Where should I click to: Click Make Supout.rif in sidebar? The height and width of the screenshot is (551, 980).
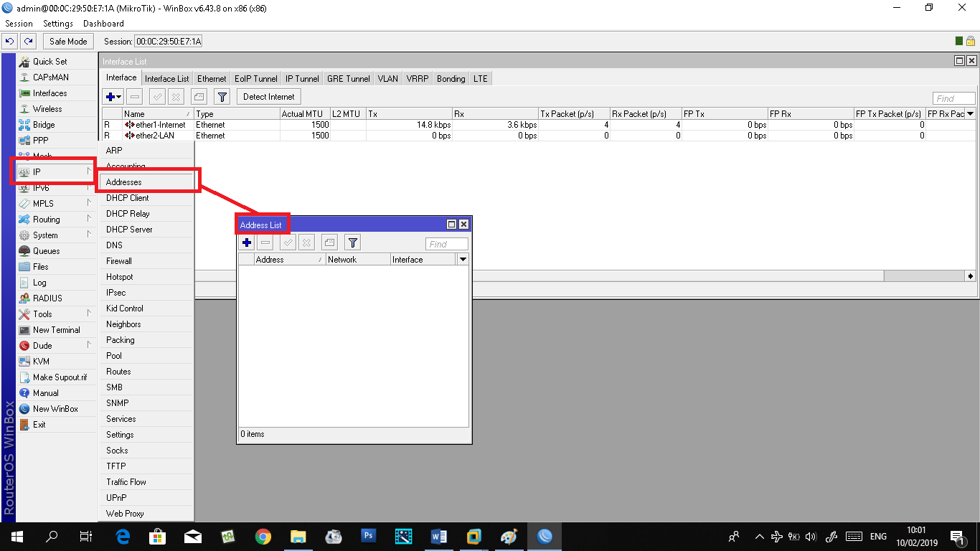tap(56, 377)
